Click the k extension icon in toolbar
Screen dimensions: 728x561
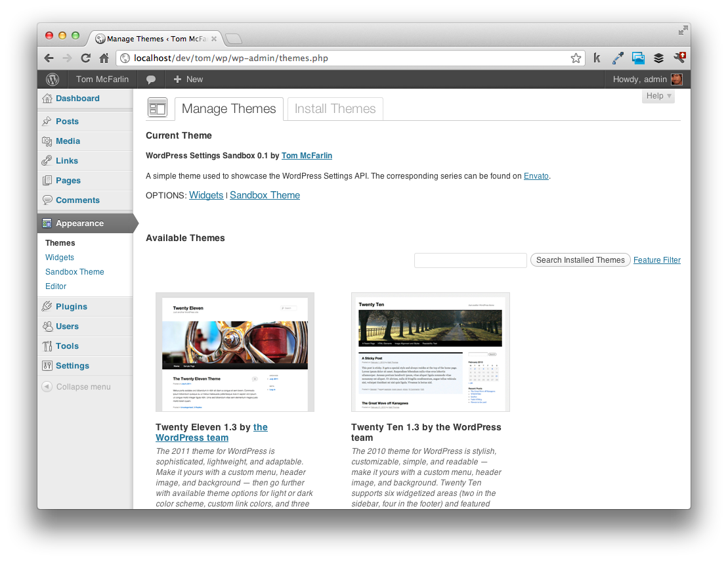click(x=597, y=58)
